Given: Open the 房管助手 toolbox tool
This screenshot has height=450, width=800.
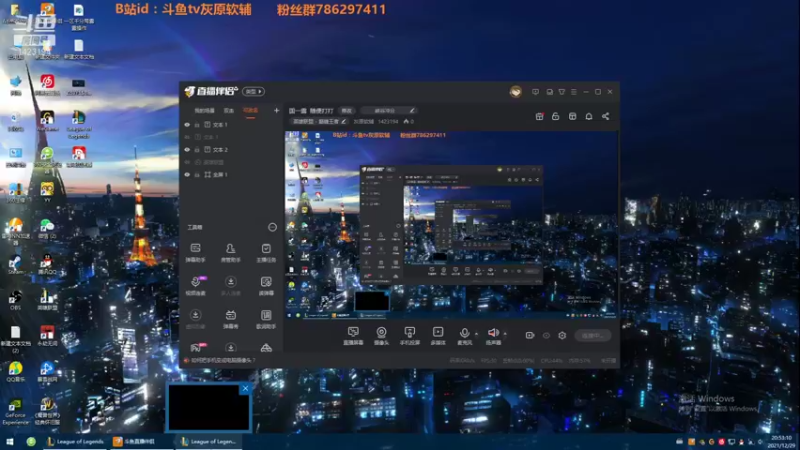Looking at the screenshot, I should click(x=231, y=252).
